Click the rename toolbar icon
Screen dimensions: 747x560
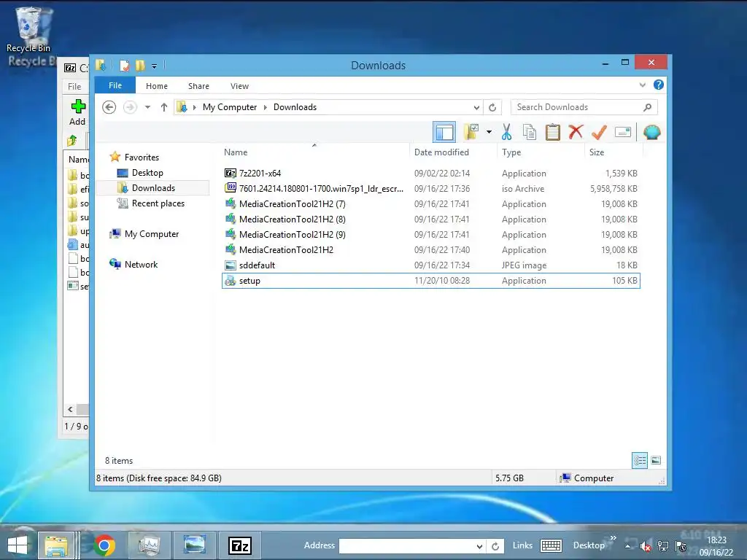[623, 132]
